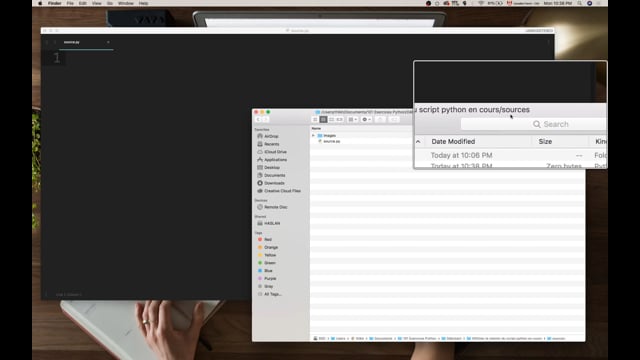
Task: Filter by the Green tag
Action: [x=267, y=263]
